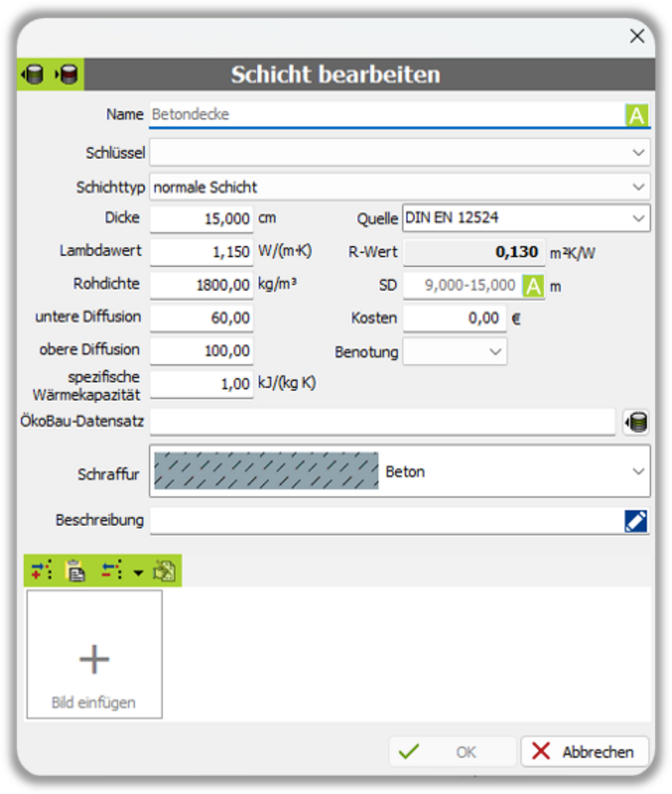
Task: Click the add image icon with plus arrow
Action: pos(41,571)
